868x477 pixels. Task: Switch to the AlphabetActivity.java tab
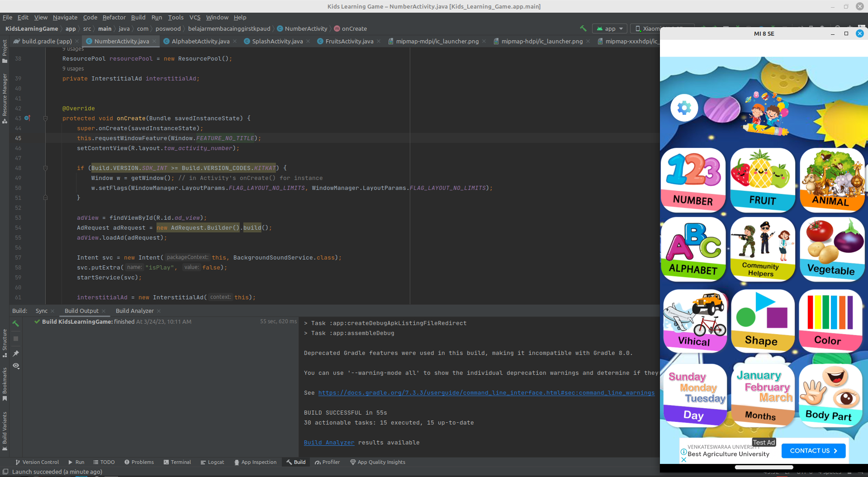(x=200, y=41)
